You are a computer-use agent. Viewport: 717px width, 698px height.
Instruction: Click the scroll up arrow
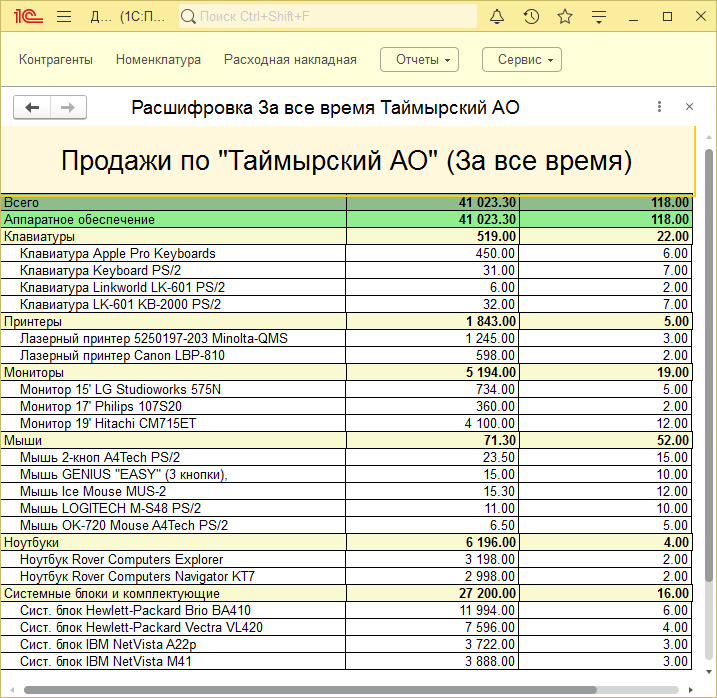point(709,137)
